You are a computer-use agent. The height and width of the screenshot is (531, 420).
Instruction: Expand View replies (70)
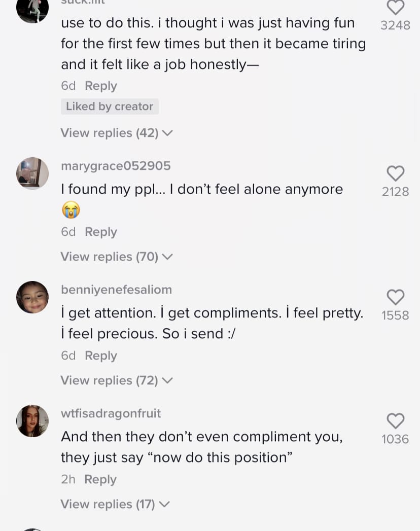(x=117, y=257)
